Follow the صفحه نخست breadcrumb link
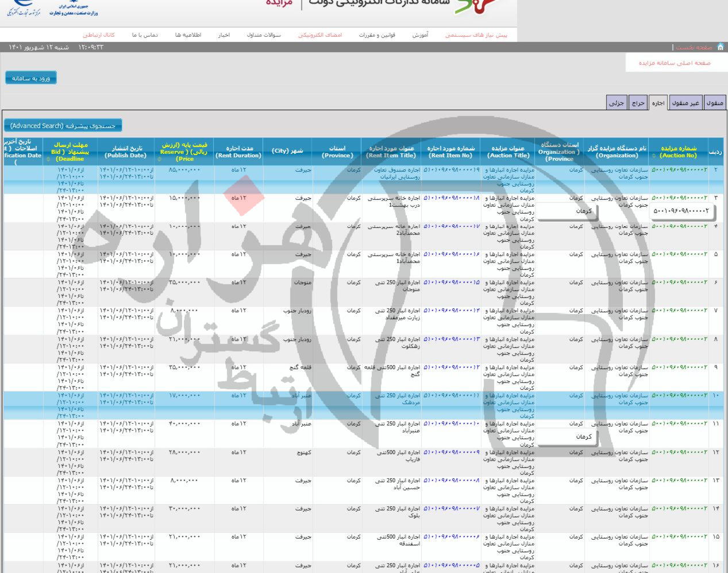Screen dimensions: 728x573 pyautogui.click(x=694, y=48)
